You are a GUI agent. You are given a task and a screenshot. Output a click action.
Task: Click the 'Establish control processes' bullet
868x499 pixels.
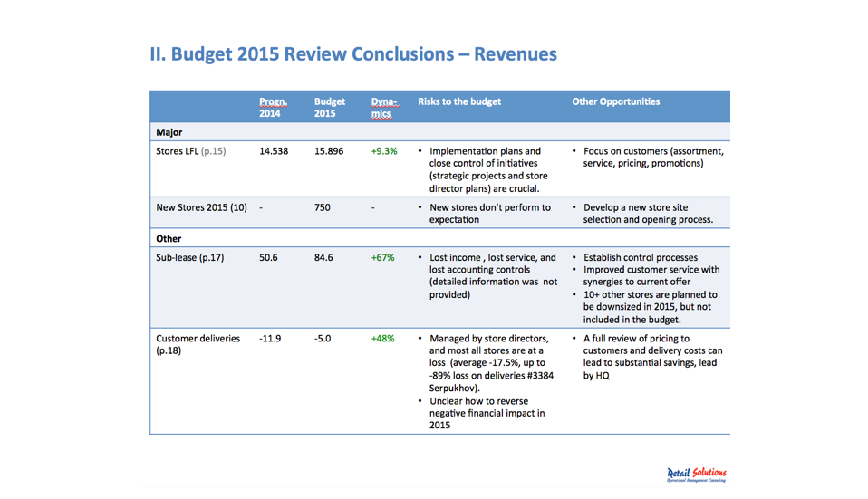tap(640, 257)
